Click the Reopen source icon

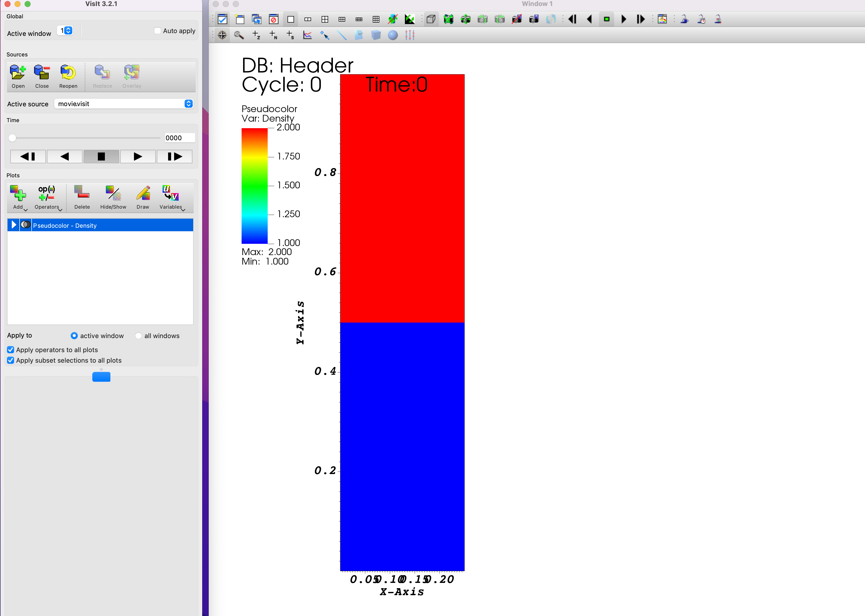pyautogui.click(x=68, y=73)
